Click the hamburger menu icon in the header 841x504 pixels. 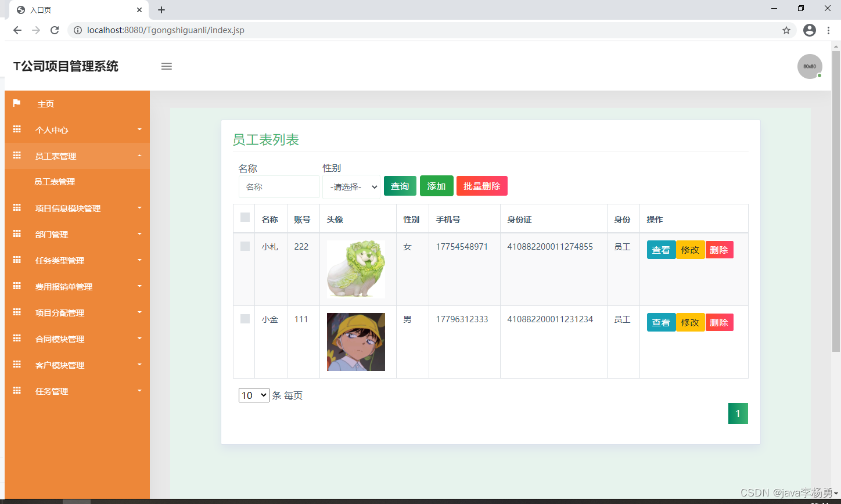[x=167, y=66]
